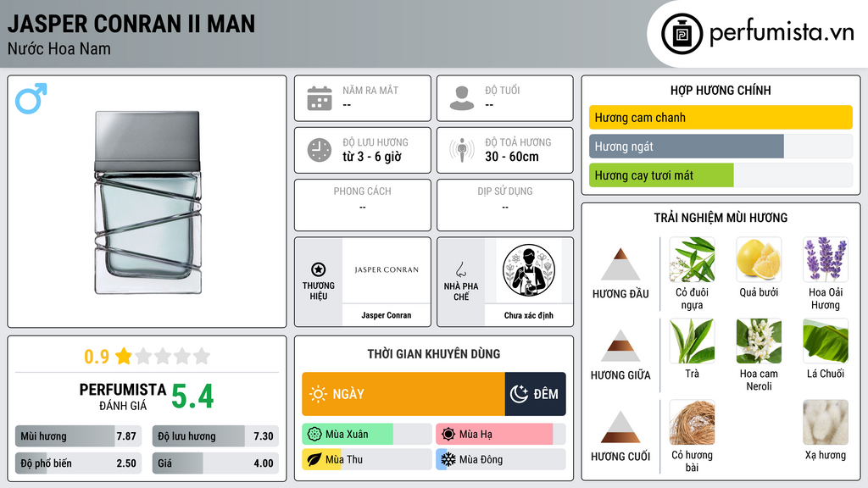Click the Phong cách info box
This screenshot has height=488, width=868.
click(x=363, y=205)
